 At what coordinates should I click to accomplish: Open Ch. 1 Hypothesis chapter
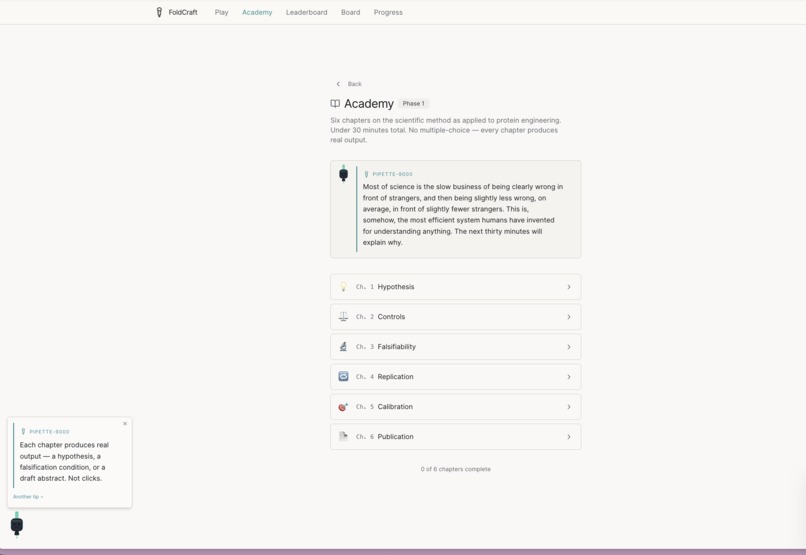tap(455, 287)
